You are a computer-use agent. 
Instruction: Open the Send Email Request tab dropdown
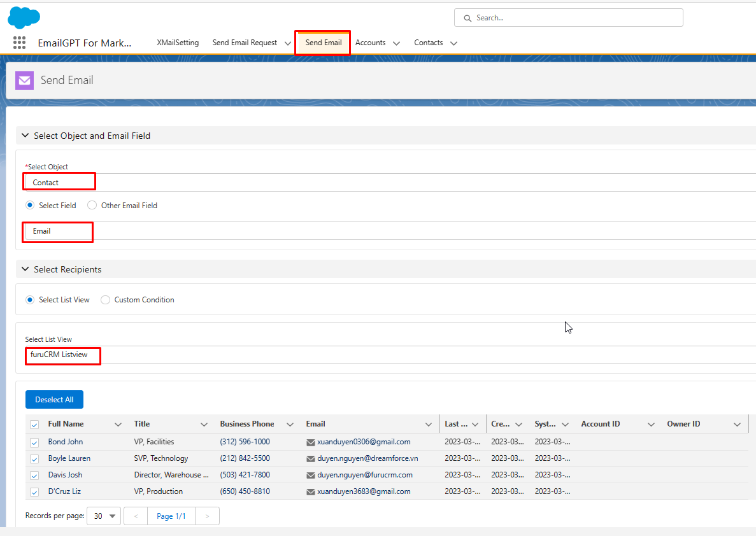(x=288, y=43)
